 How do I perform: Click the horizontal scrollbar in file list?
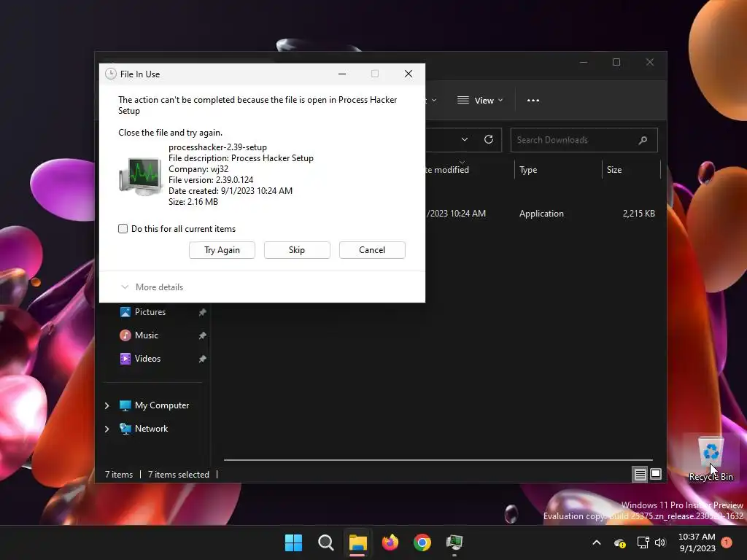438,460
